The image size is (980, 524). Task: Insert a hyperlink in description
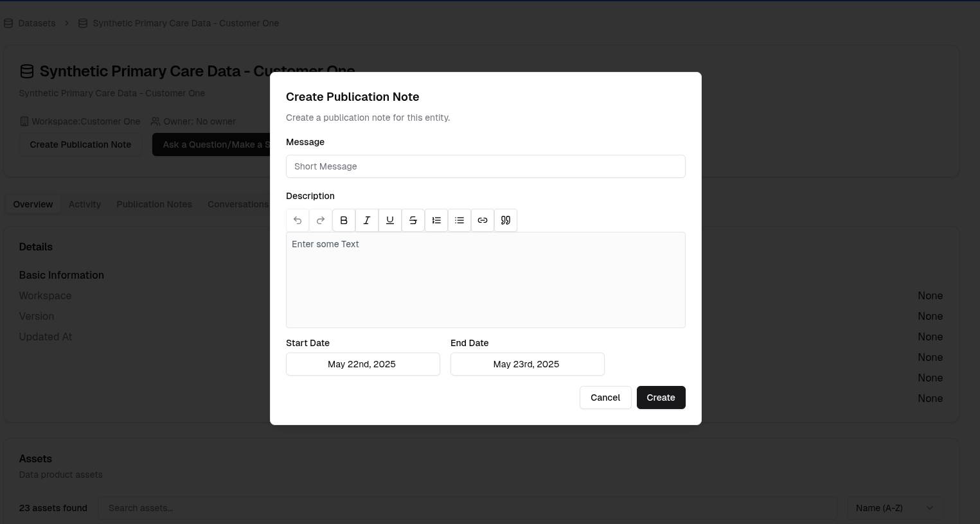(483, 220)
